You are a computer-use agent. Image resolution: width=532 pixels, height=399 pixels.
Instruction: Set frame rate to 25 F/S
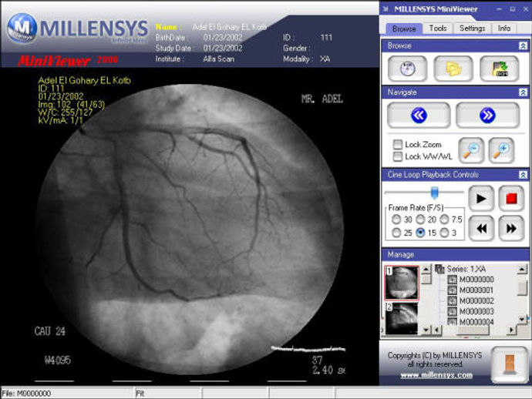coord(396,233)
